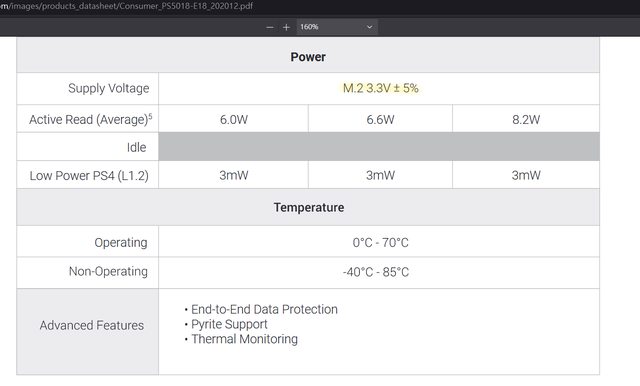Select the Supply Voltage row label
This screenshot has width=640, height=386.
click(109, 89)
